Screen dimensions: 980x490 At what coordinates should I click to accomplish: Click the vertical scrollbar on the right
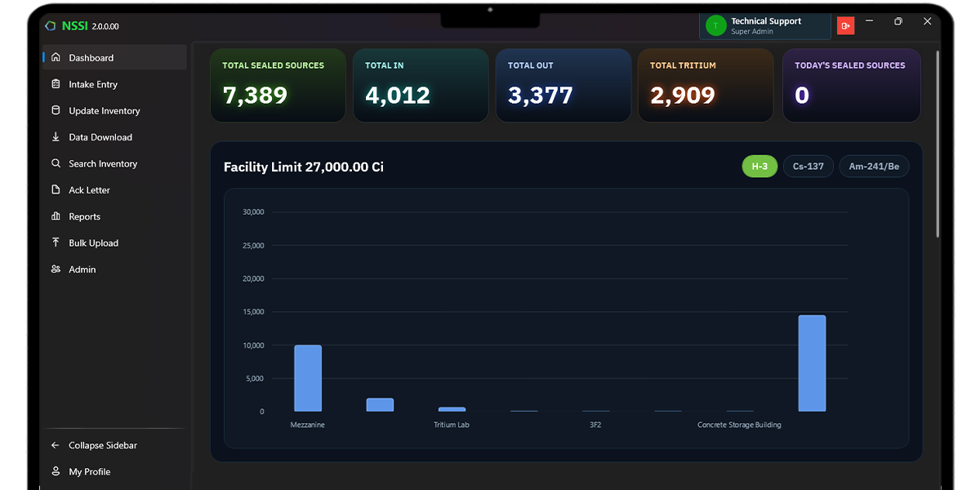(938, 145)
